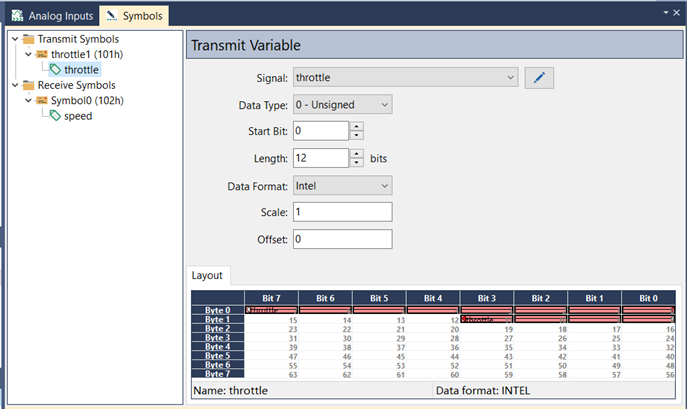This screenshot has width=687, height=409.
Task: Collapse the Symbol0 (102h) node
Action: 28,100
